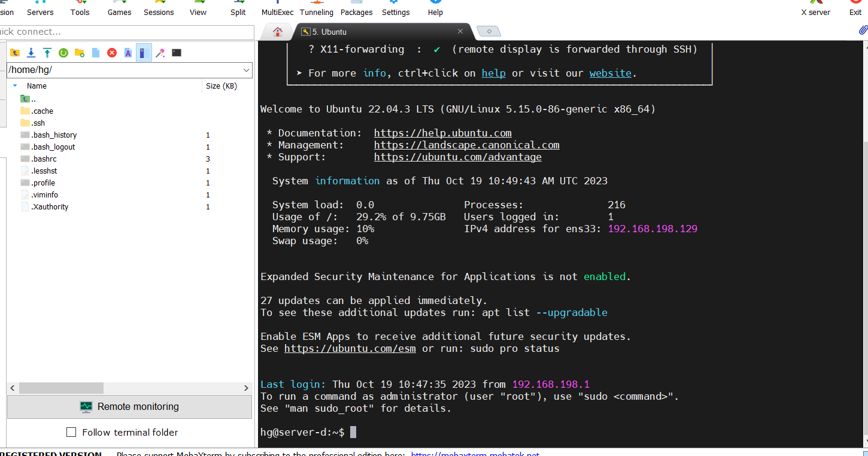The width and height of the screenshot is (868, 456).
Task: Click the page icon with letter A
Action: click(128, 53)
